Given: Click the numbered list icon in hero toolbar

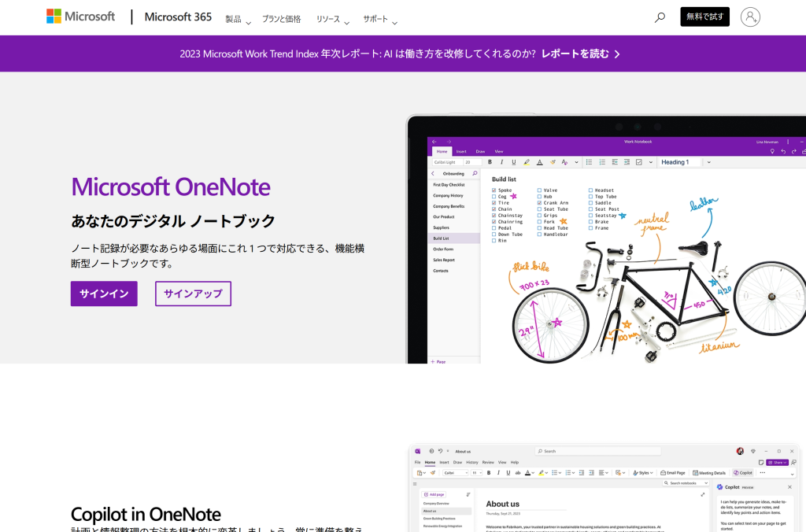Looking at the screenshot, I should [602, 162].
